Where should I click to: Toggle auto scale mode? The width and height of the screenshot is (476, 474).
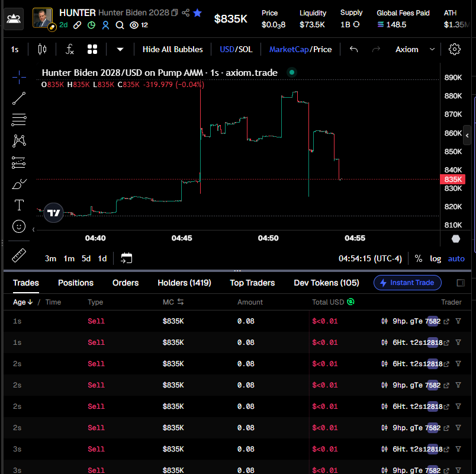456,258
